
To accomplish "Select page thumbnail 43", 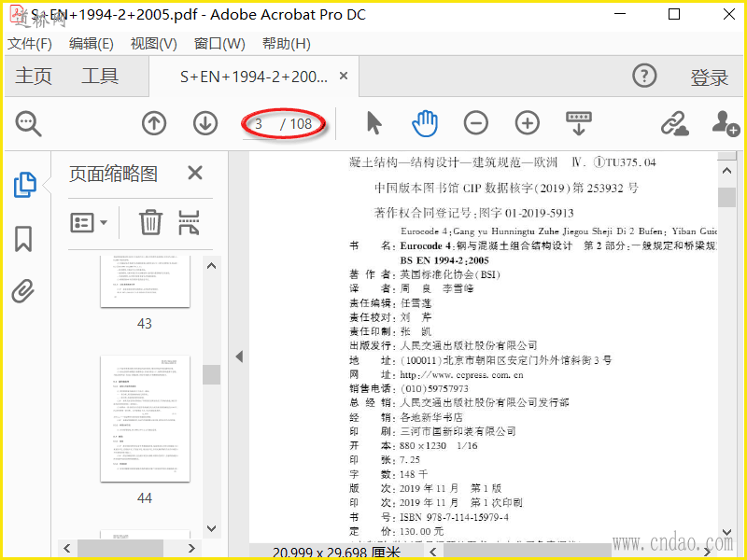I will point(145,281).
